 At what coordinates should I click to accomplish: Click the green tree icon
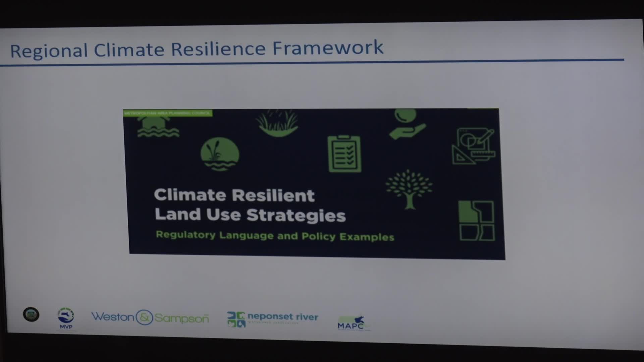409,189
